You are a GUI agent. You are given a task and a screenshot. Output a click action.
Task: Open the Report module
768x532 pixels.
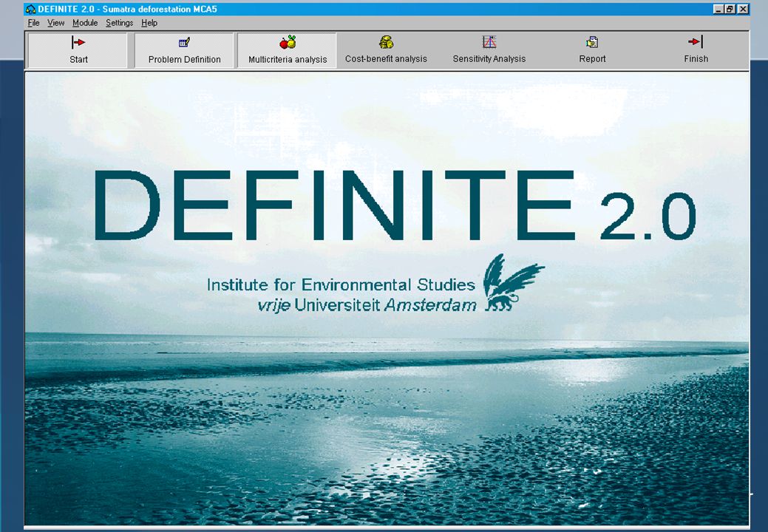coord(592,50)
